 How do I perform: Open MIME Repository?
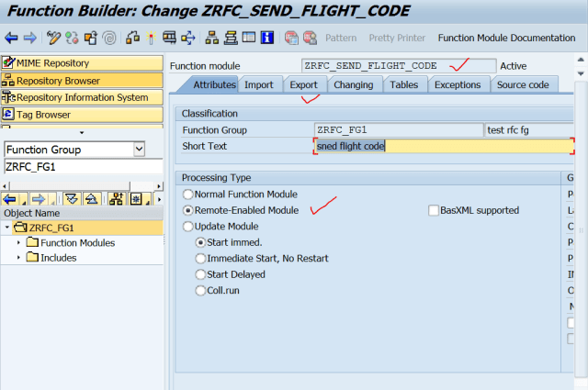(82, 63)
